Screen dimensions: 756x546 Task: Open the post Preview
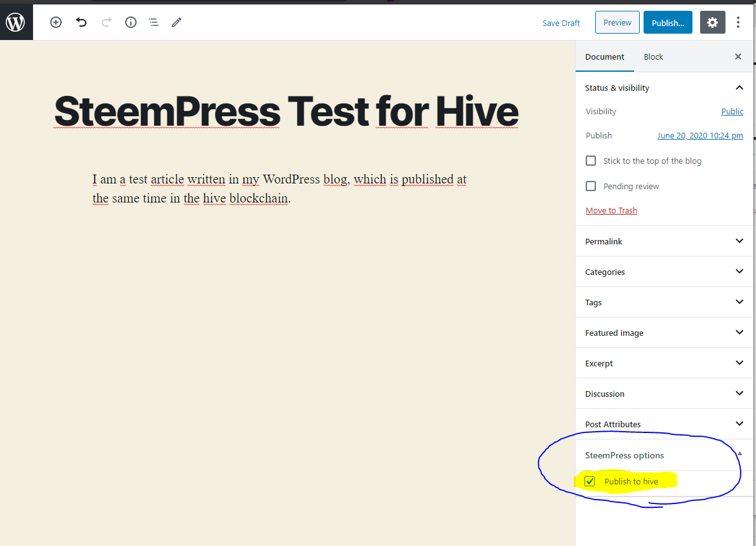coord(617,23)
